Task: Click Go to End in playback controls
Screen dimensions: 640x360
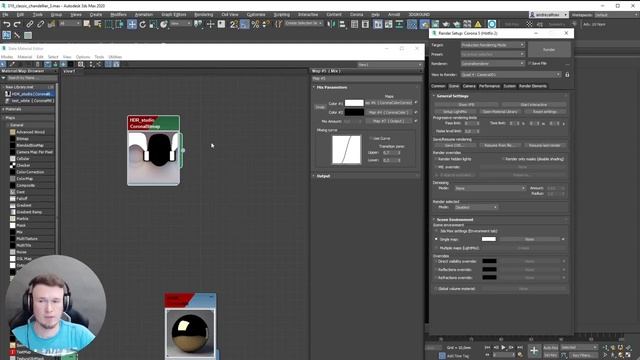Action: [520, 347]
